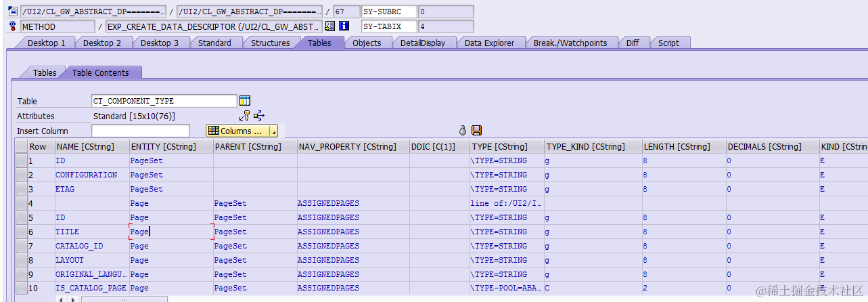Open the Script tab
This screenshot has height=302, width=868.
tap(668, 43)
